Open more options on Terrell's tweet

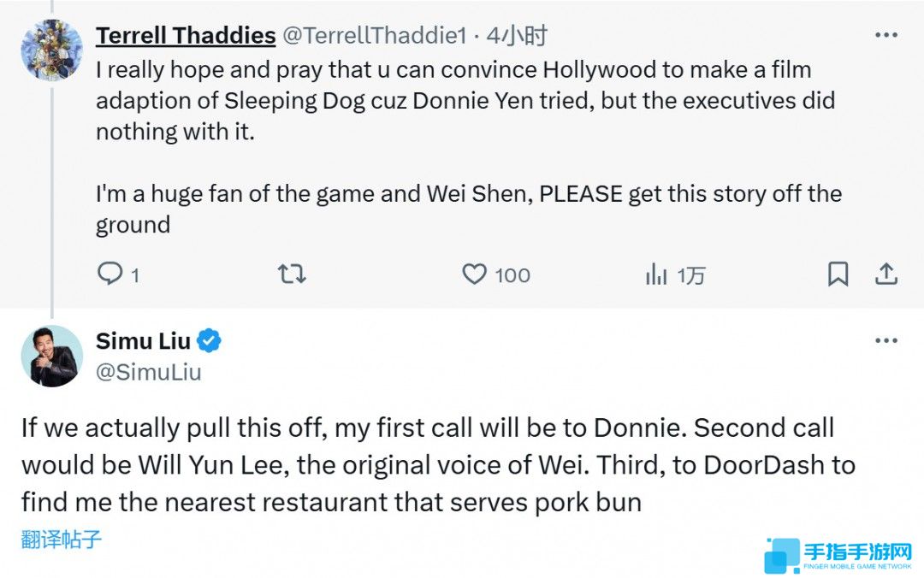pos(885,36)
